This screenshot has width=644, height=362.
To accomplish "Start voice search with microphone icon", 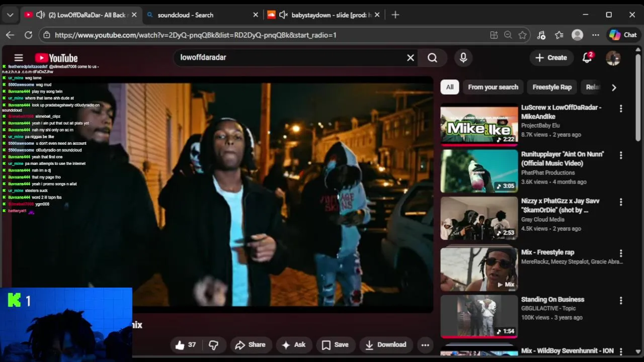I will pos(463,58).
